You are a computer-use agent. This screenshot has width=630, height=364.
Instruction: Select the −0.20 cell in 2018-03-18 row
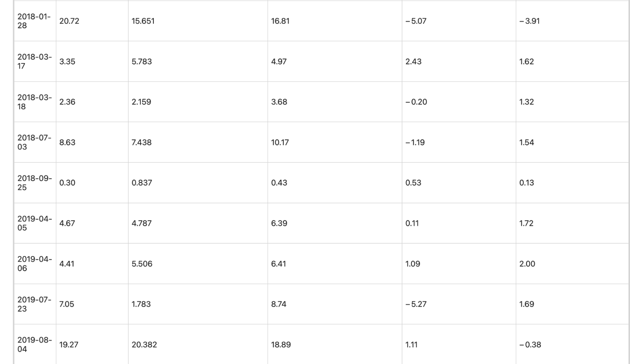459,102
